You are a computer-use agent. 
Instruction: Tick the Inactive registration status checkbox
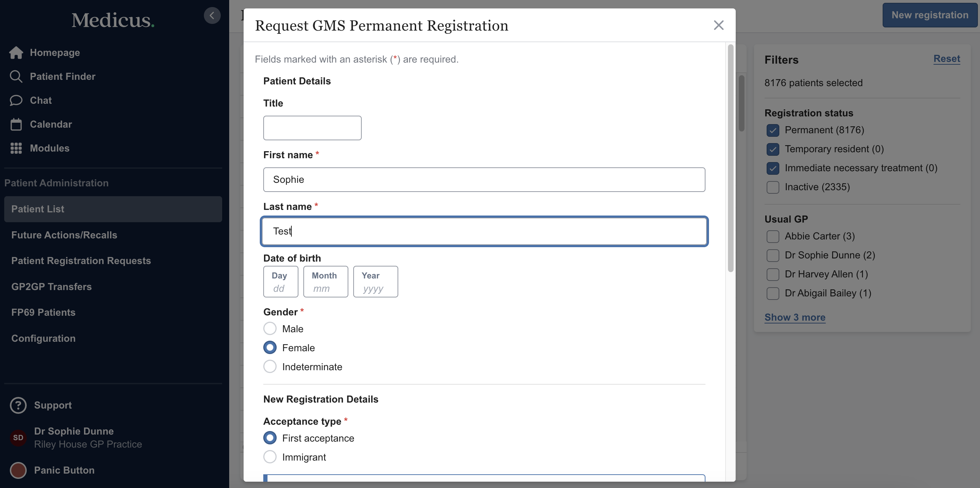click(773, 187)
